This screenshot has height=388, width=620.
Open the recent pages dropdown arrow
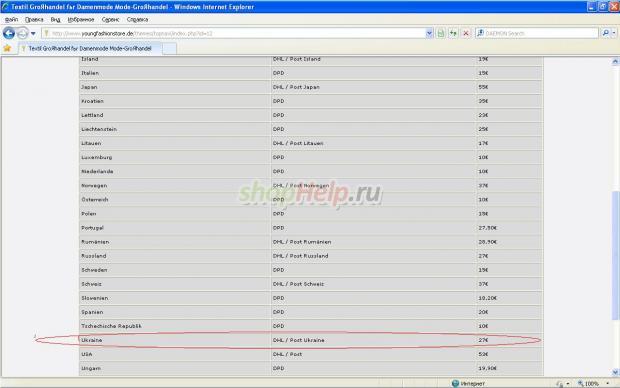[33, 34]
